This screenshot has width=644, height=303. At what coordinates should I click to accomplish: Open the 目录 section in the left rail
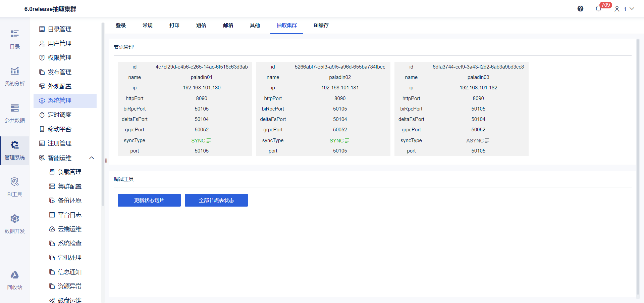pos(14,39)
